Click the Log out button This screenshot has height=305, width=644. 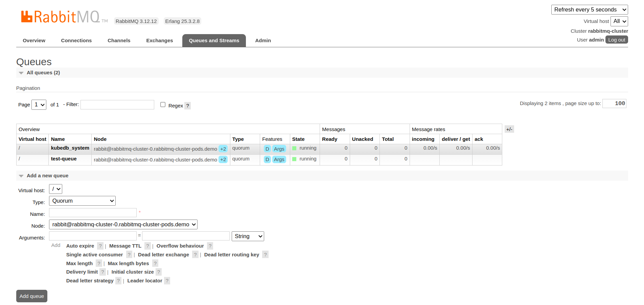click(x=616, y=40)
